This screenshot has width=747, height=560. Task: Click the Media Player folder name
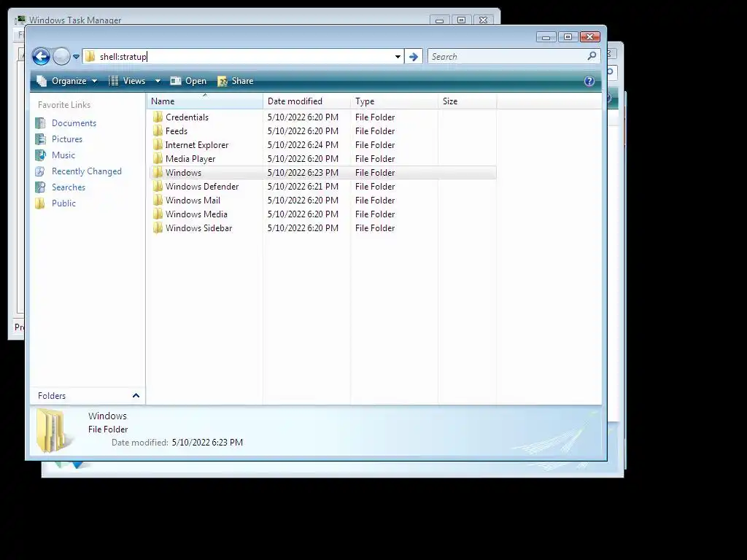click(190, 158)
